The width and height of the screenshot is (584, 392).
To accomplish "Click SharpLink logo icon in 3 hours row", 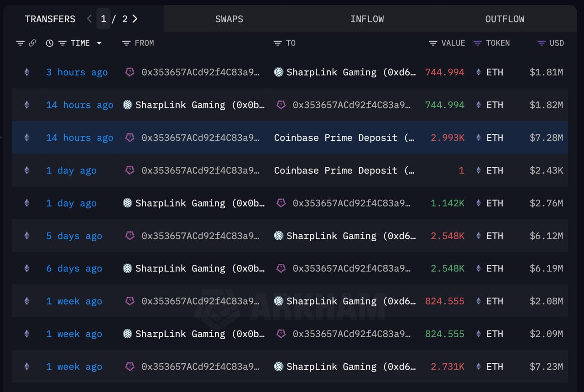I will [279, 72].
